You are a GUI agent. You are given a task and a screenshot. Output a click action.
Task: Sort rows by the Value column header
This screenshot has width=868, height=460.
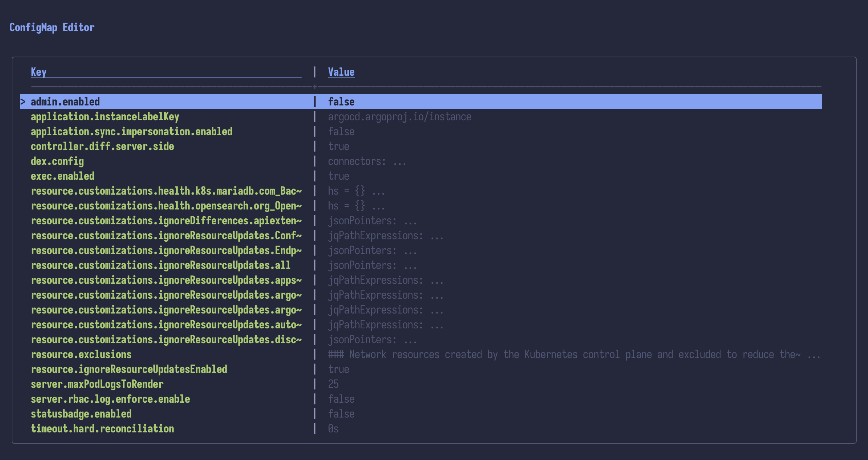pyautogui.click(x=341, y=72)
